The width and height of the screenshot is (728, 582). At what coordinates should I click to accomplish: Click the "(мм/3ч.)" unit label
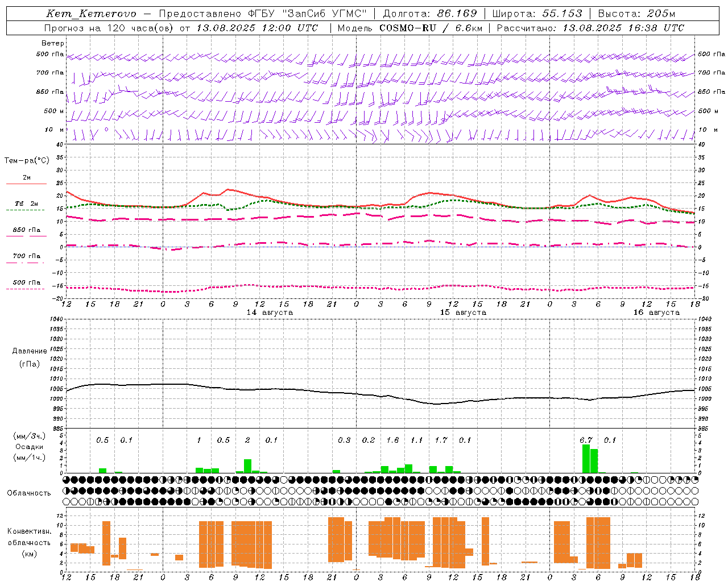(x=30, y=436)
